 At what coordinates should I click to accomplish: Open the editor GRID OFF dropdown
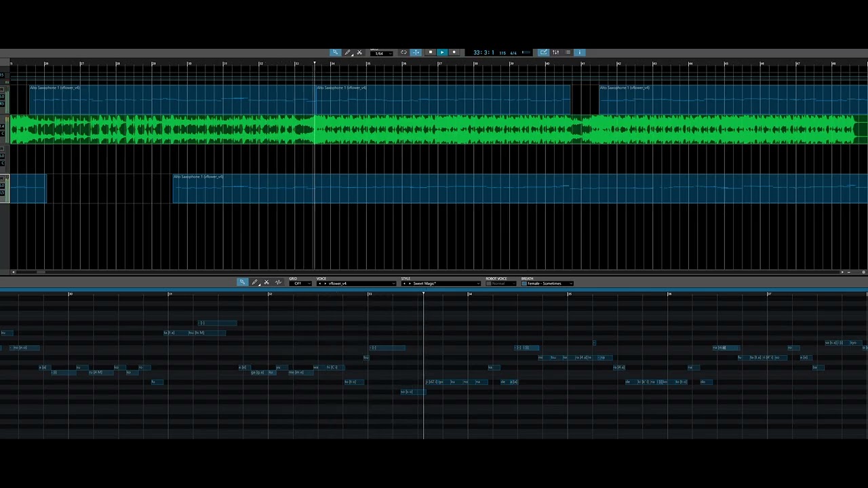coord(300,283)
